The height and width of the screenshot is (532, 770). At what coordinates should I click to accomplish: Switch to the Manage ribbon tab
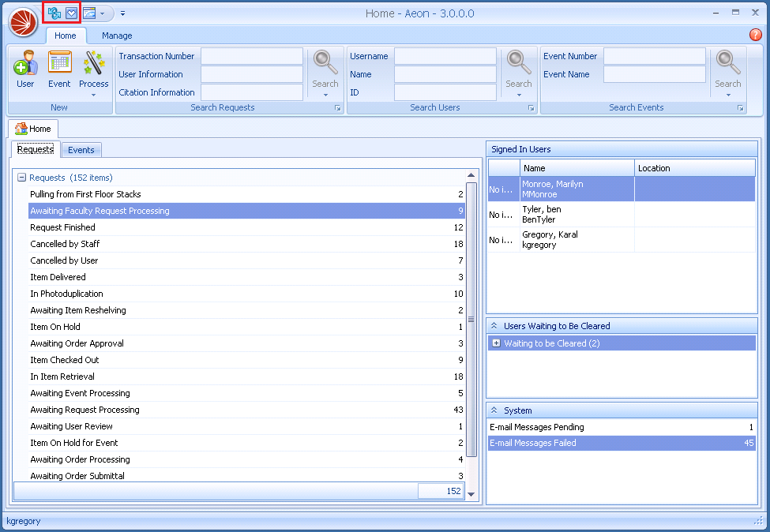[117, 36]
